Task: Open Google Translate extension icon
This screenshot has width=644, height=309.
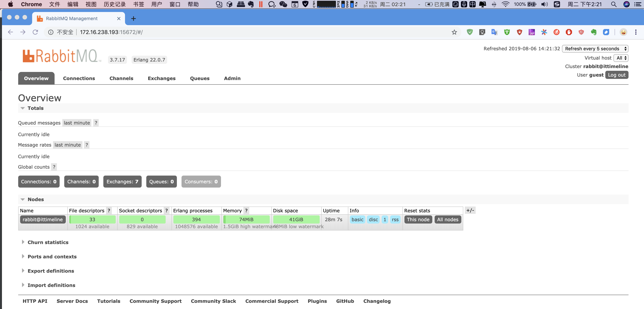Action: 494,32
